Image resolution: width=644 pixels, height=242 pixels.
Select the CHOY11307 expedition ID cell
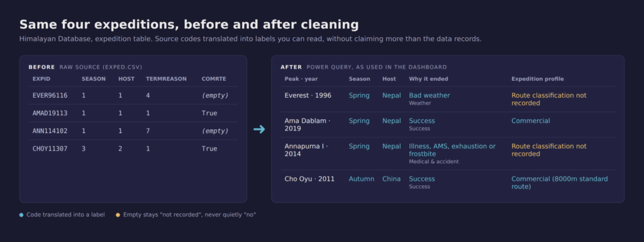[x=50, y=149]
